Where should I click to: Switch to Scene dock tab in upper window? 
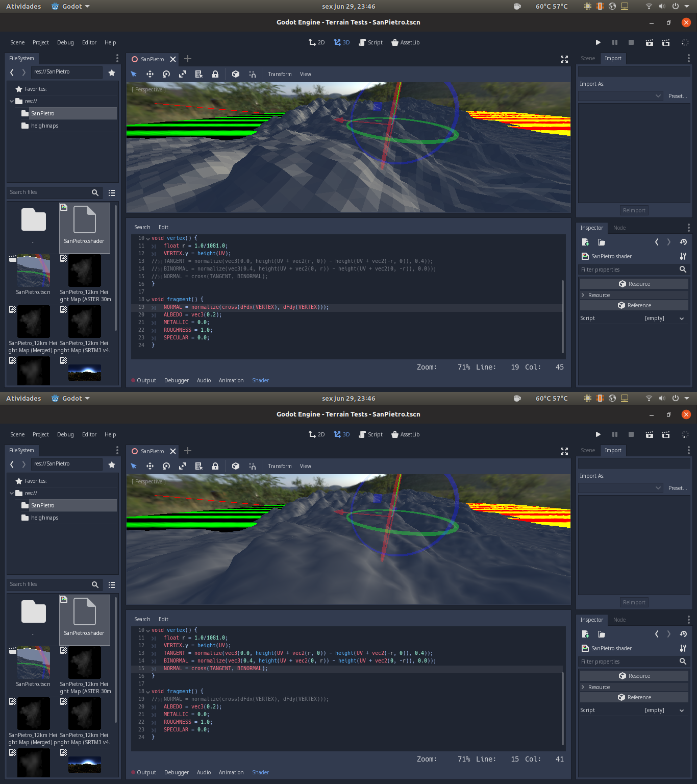tap(588, 58)
